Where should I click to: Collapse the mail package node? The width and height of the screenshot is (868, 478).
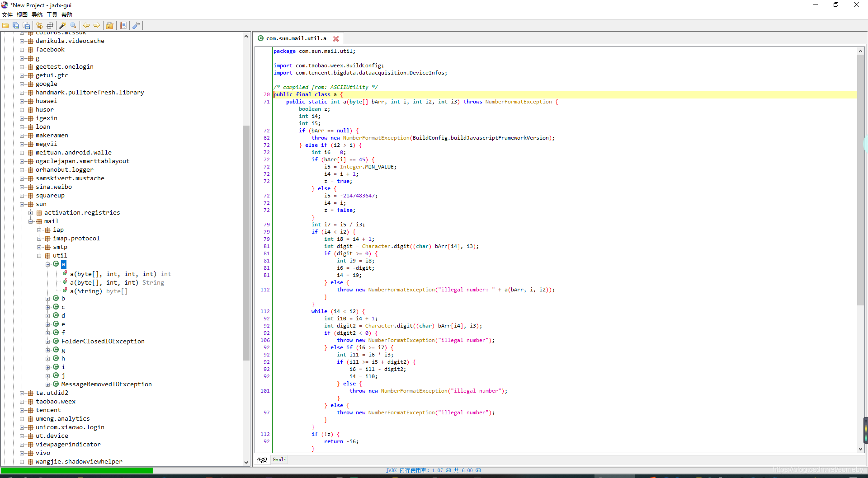[x=30, y=221]
